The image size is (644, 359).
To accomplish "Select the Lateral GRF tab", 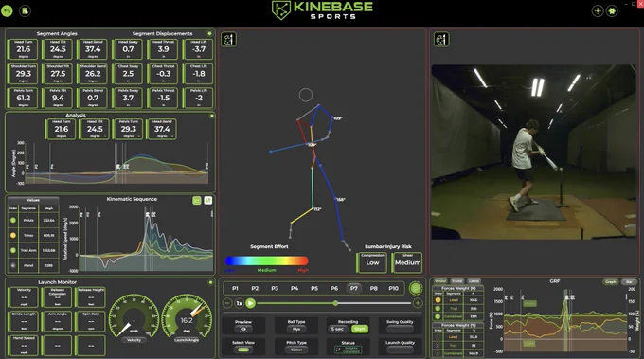I will [474, 281].
